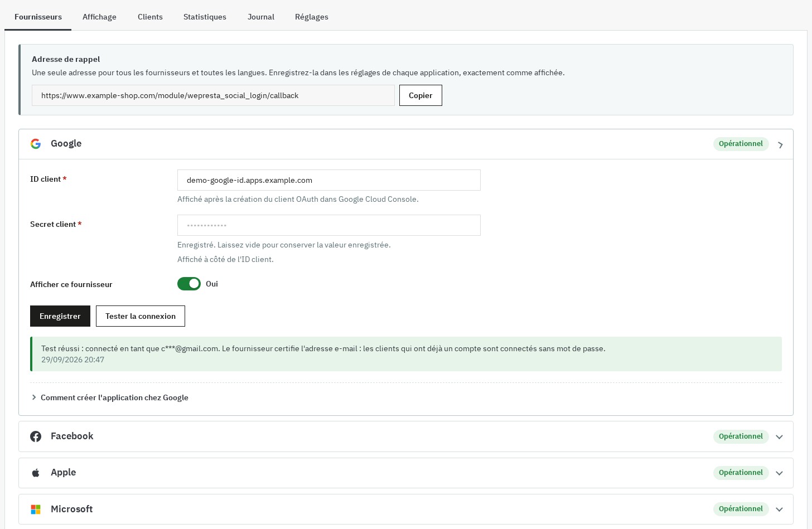
Task: Focus the Secret client input field
Action: (x=329, y=225)
